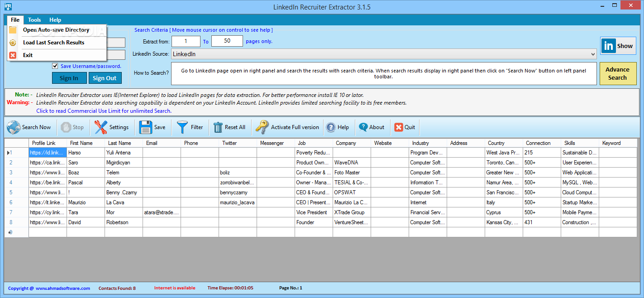Click the First Name column header
This screenshot has width=644, height=298.
(86, 143)
